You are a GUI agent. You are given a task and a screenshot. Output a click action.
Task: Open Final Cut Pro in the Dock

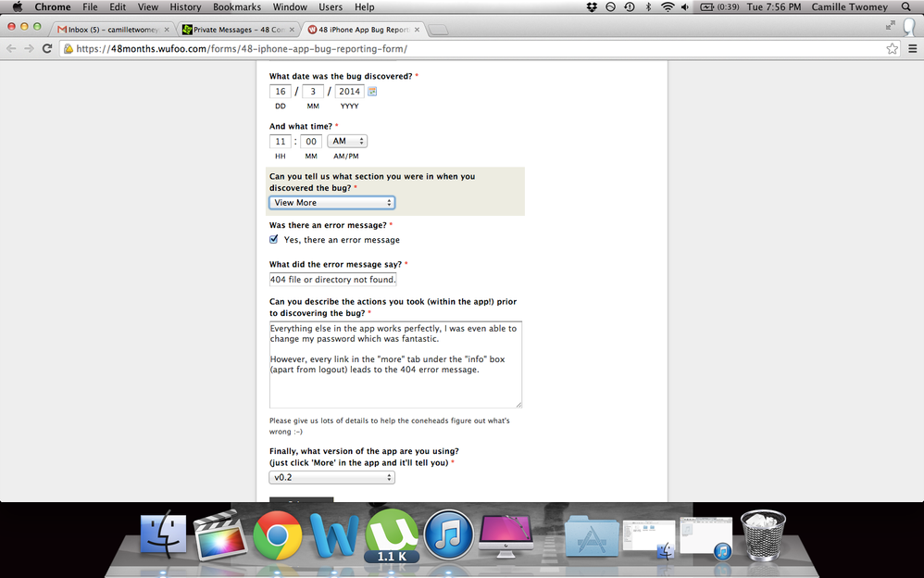[220, 535]
